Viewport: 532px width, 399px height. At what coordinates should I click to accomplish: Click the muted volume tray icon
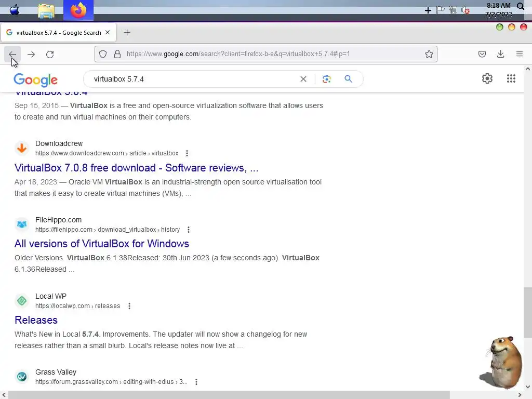[x=465, y=10]
